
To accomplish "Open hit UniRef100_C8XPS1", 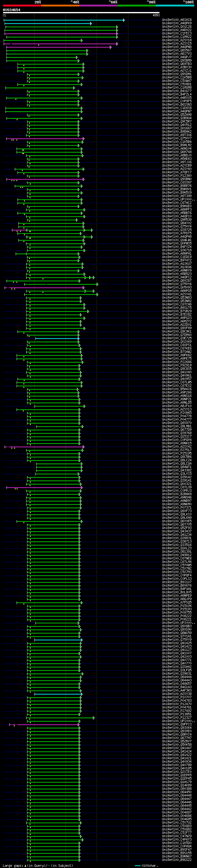I will coord(177,345).
